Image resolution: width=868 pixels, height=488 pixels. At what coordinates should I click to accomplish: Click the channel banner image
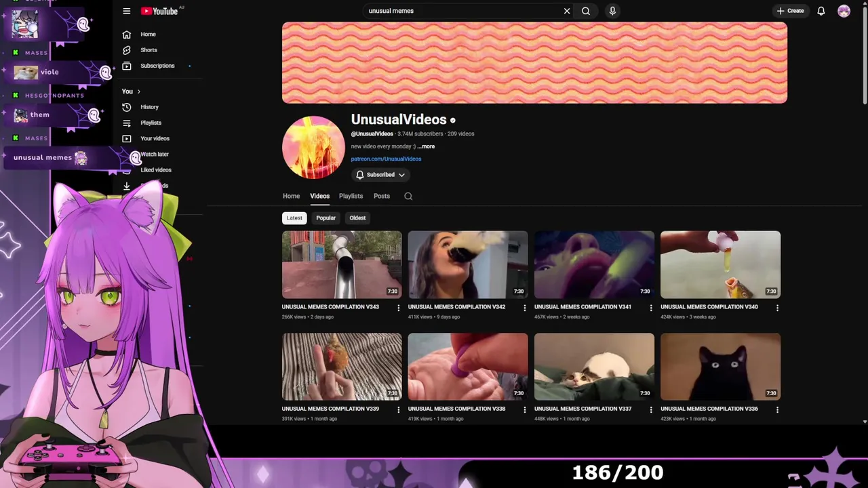[534, 62]
